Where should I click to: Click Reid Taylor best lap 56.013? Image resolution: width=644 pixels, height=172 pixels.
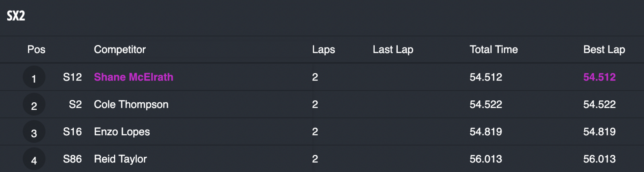[x=599, y=159]
